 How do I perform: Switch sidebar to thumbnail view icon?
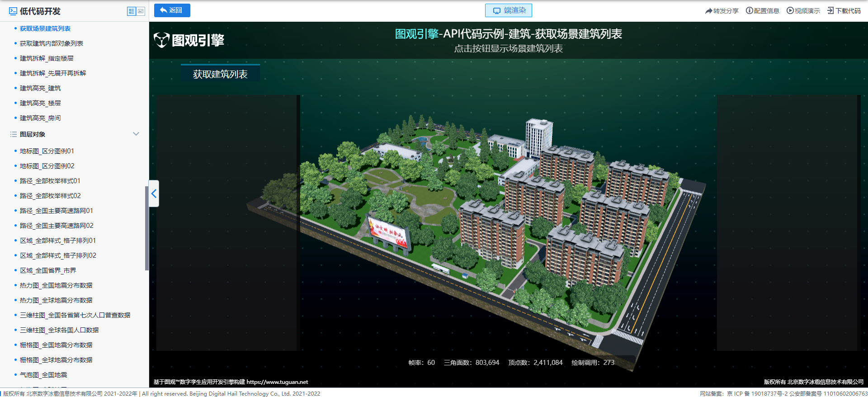tap(141, 11)
